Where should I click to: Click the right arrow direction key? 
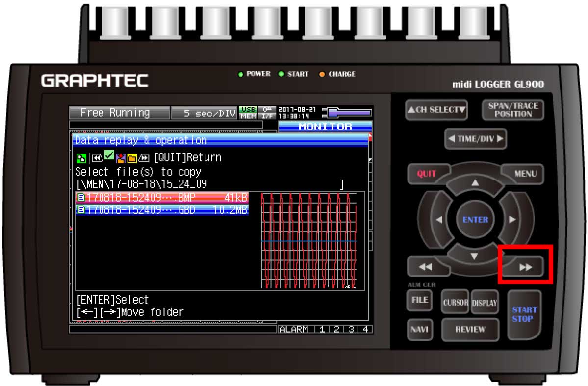pyautogui.click(x=512, y=219)
